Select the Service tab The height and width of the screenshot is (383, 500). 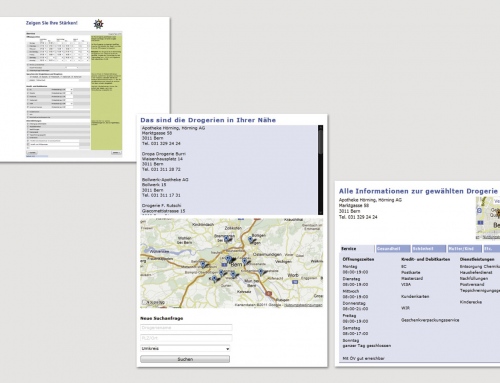(x=357, y=249)
